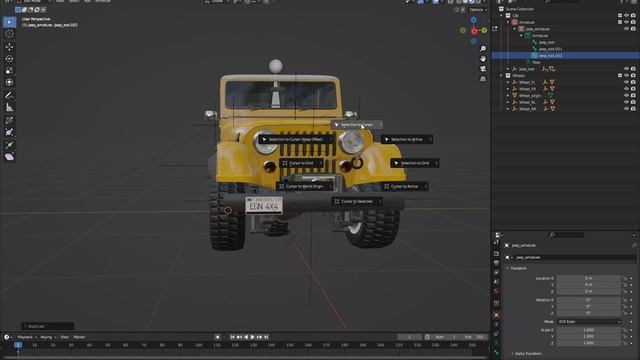Choose Cursor to Grid in pie menu
The width and height of the screenshot is (640, 360).
301,163
